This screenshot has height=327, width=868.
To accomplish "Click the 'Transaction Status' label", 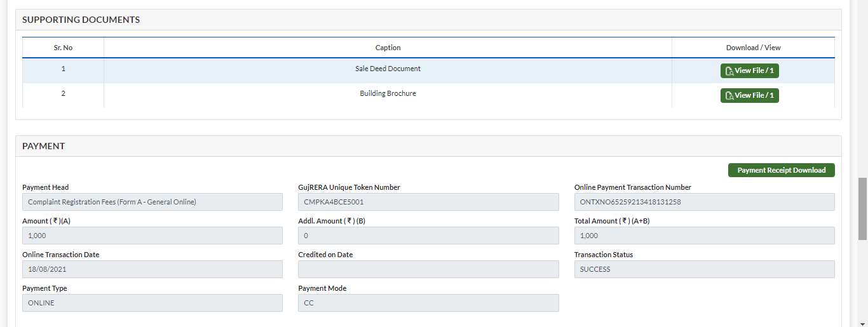I will tap(604, 255).
